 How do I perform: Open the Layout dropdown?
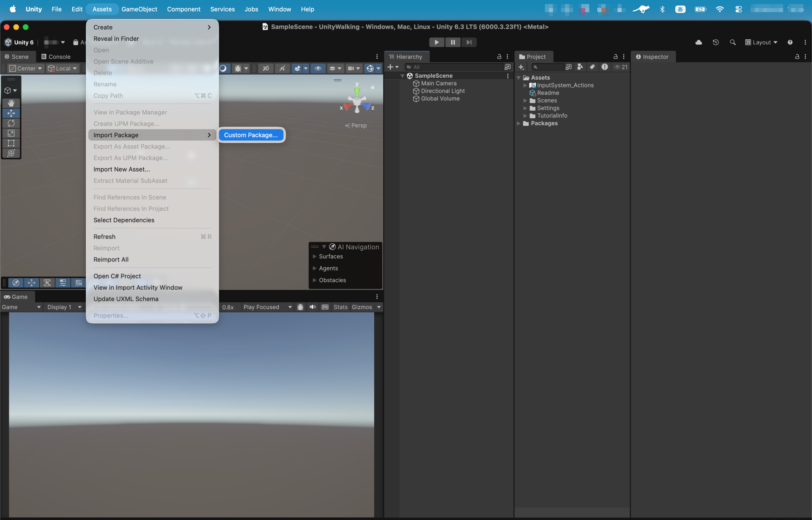click(761, 42)
